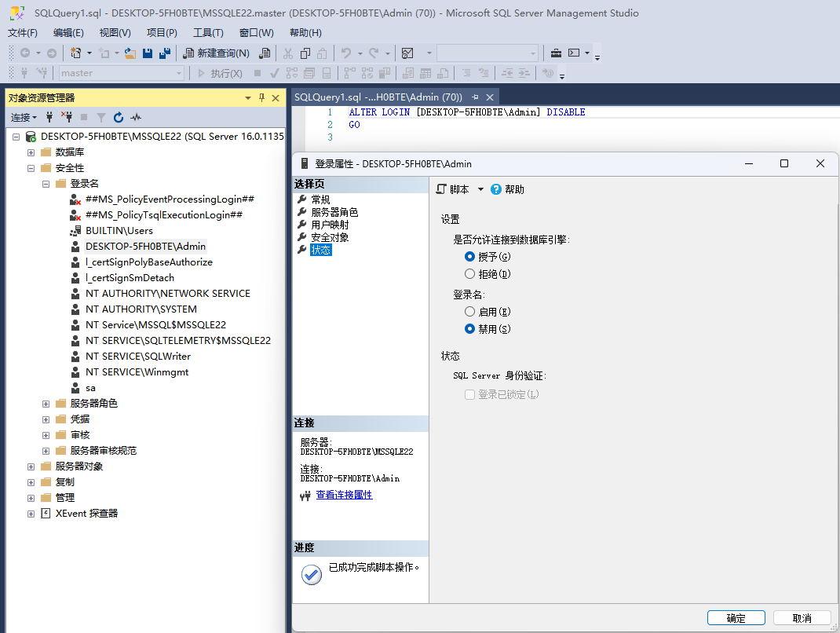Select the sa login in tree

pos(90,388)
